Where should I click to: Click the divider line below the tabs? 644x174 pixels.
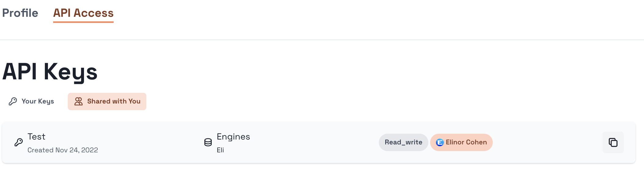322,40
